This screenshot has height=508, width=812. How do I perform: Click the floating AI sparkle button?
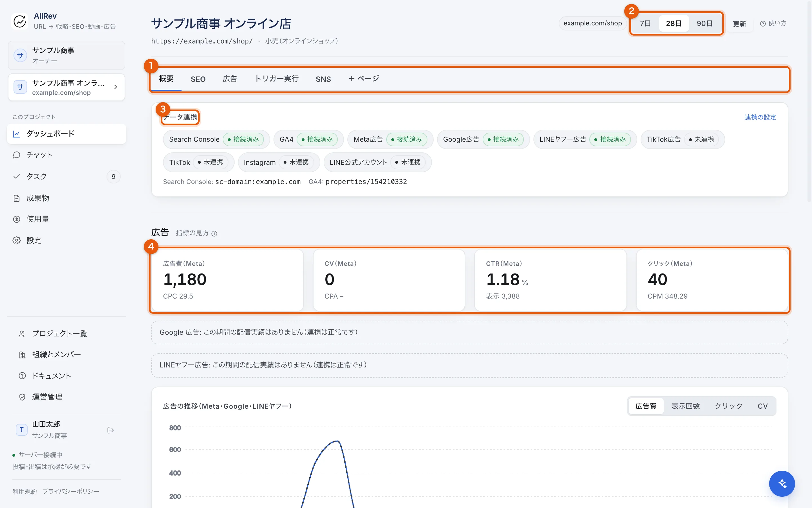[782, 483]
